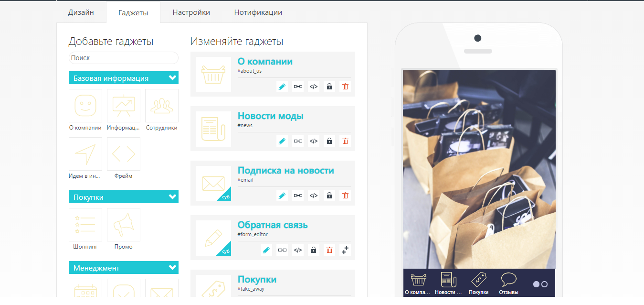
Task: Edit the Подписка на новости gadget
Action: coord(282,196)
